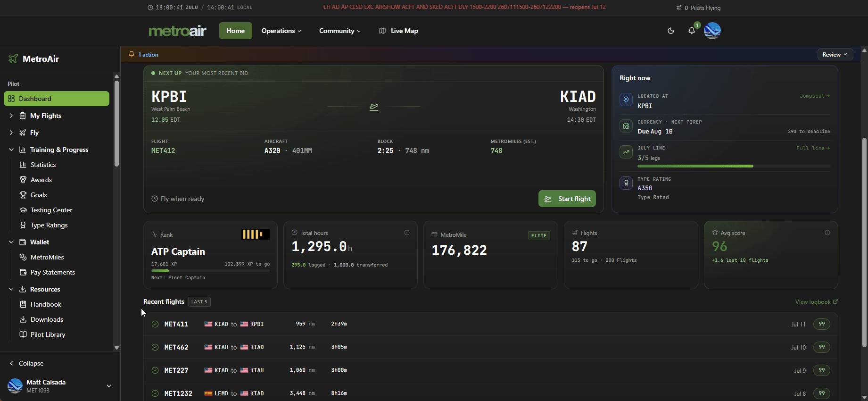Click Training & Progress chart icon
The image size is (868, 401).
pyautogui.click(x=23, y=150)
